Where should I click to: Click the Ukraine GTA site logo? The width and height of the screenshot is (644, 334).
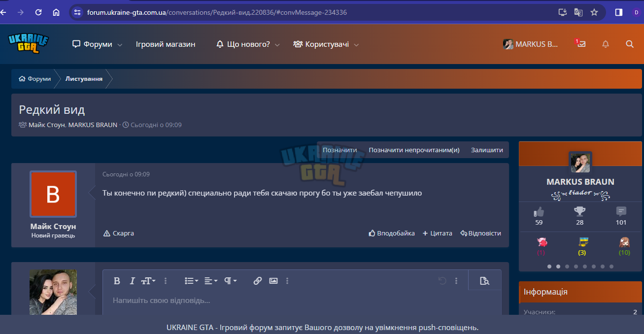point(29,44)
